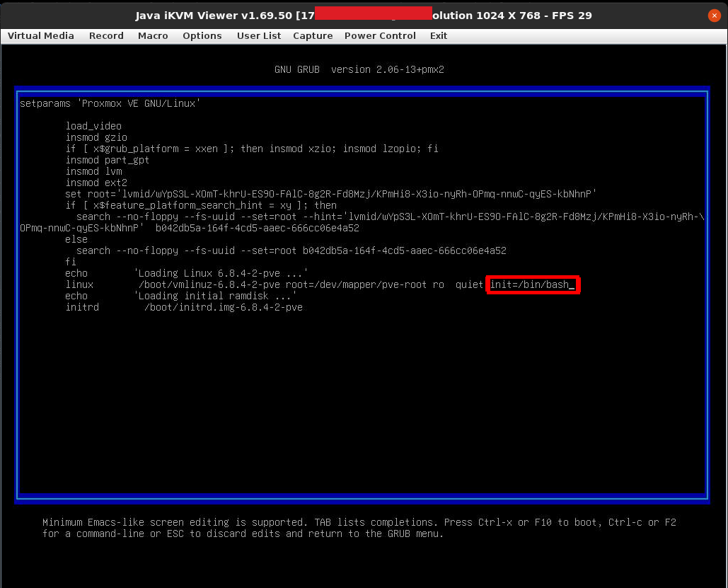This screenshot has width=728, height=588.
Task: Click the Exit menu item
Action: coord(439,36)
